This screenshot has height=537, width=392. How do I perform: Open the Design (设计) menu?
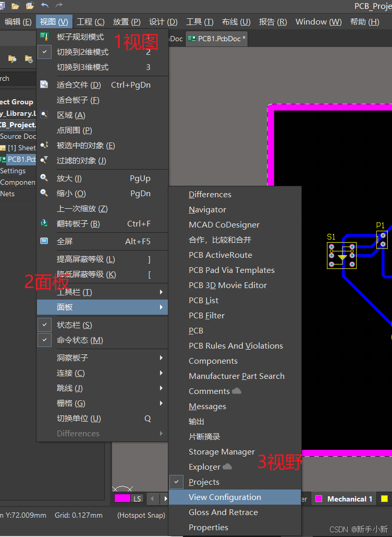[163, 22]
